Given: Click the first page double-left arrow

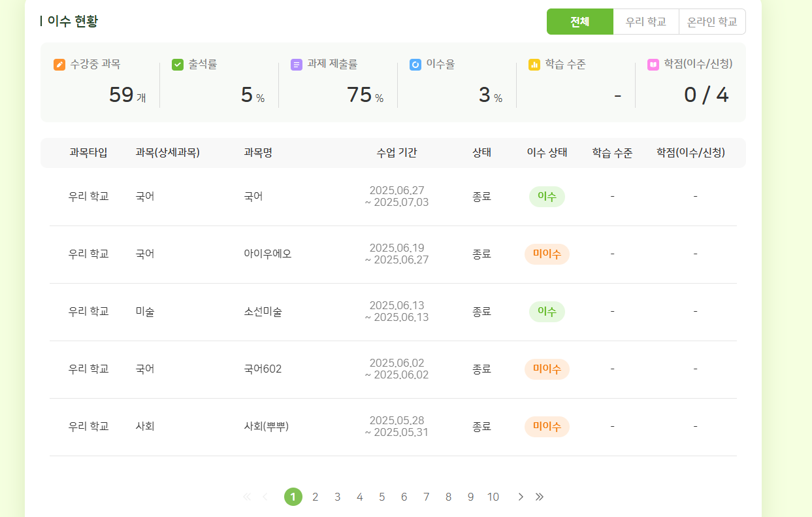Looking at the screenshot, I should 246,497.
